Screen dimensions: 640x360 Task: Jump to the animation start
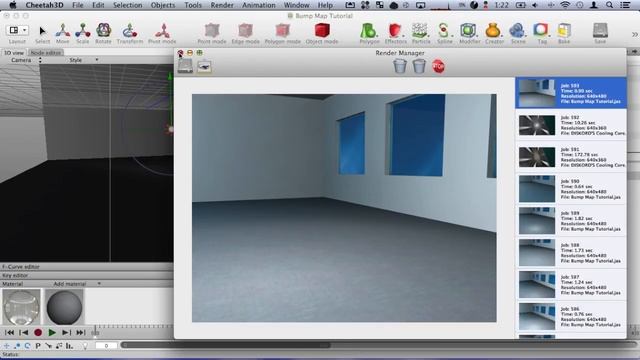click(x=10, y=333)
